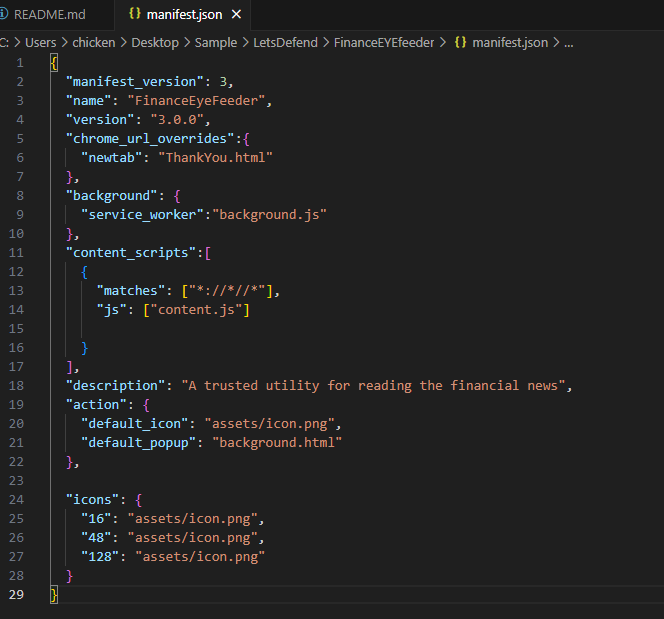Select the Sample breadcrumb folder
Image resolution: width=664 pixels, height=619 pixels.
[x=215, y=43]
